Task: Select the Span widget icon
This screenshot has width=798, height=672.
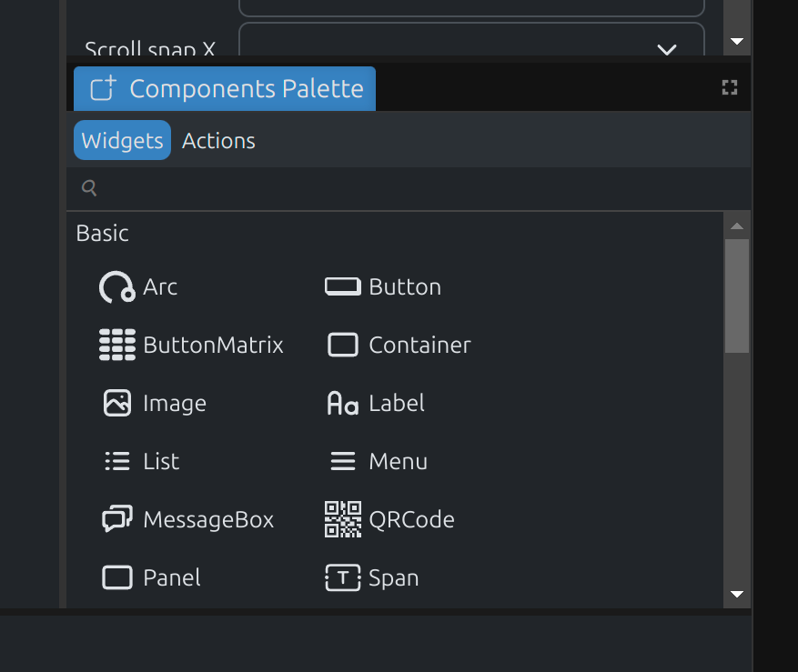Action: coord(343,578)
